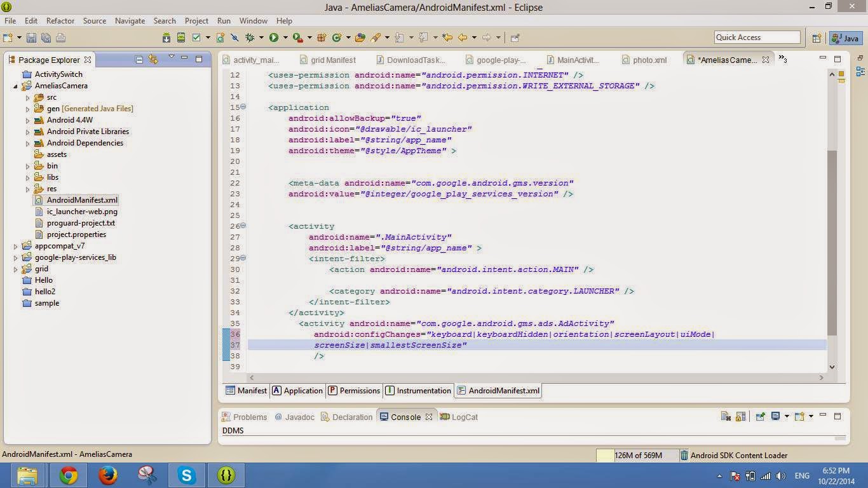The width and height of the screenshot is (868, 488).
Task: Click the Save All toolbar icon
Action: [x=46, y=37]
